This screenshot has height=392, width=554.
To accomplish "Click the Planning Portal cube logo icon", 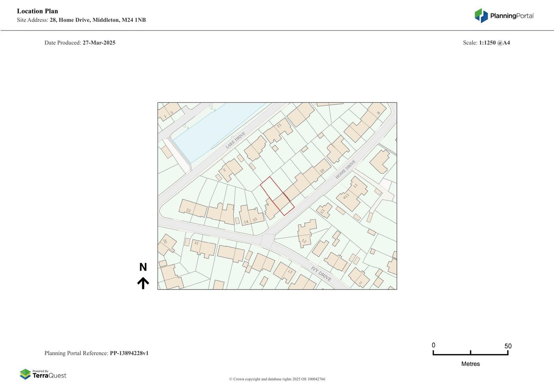I will (481, 16).
